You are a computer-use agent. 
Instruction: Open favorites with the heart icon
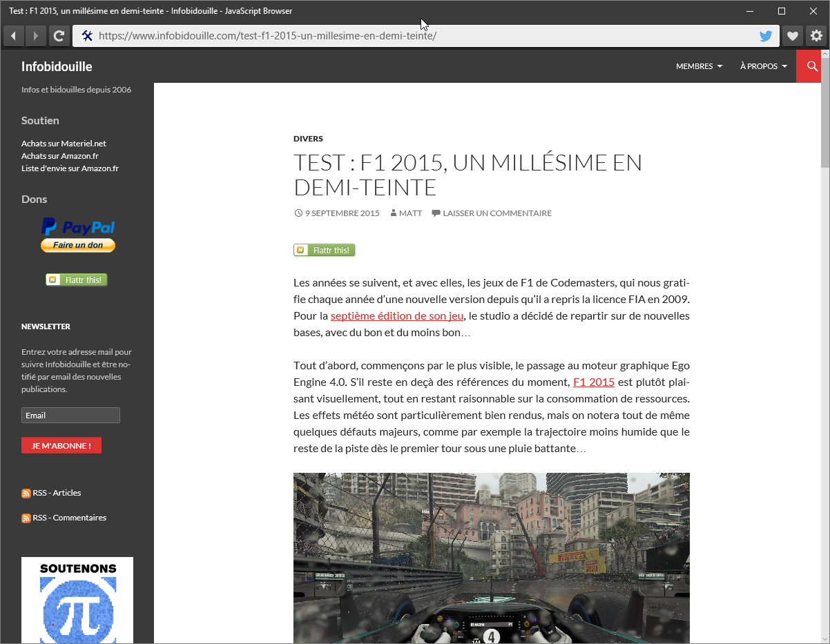[x=793, y=36]
